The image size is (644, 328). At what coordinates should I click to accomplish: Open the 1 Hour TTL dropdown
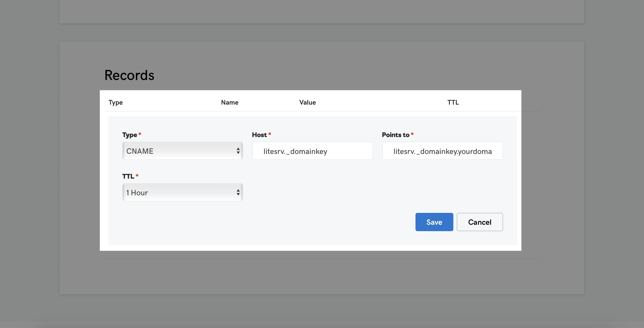tap(182, 192)
